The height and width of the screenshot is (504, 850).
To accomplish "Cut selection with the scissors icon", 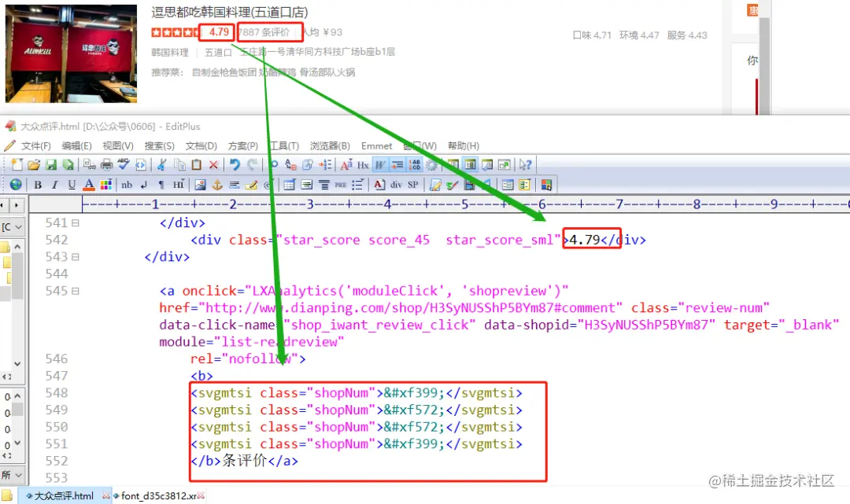I will pos(161,164).
